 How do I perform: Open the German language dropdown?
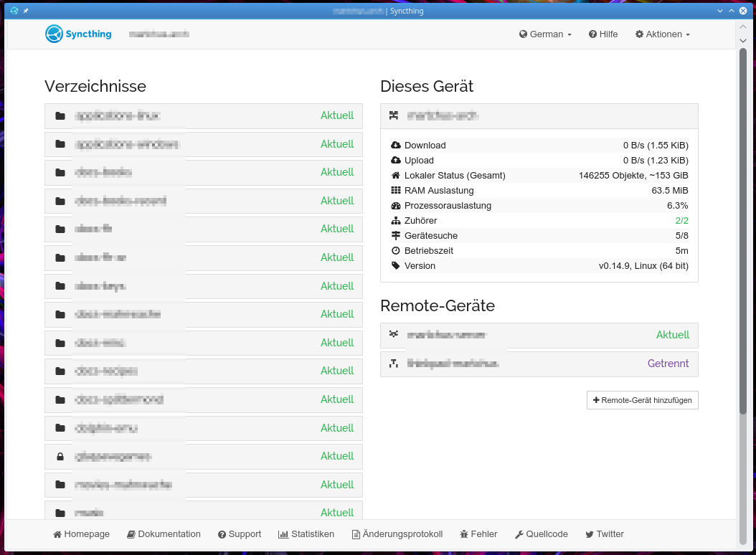click(545, 34)
